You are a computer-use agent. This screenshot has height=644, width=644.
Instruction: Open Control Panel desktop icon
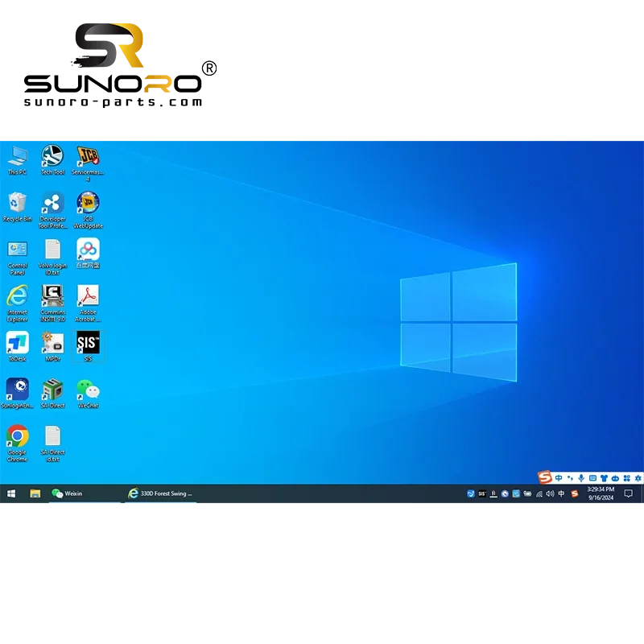click(17, 257)
